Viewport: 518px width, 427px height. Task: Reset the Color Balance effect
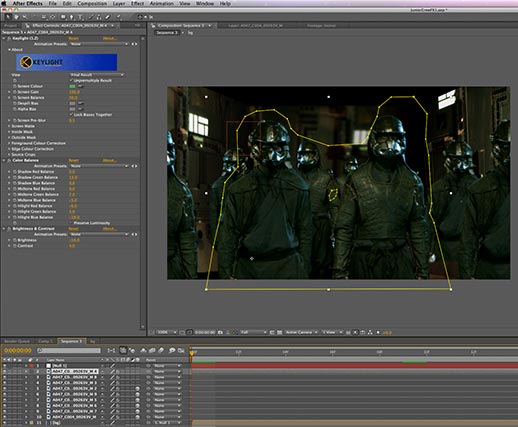73,160
